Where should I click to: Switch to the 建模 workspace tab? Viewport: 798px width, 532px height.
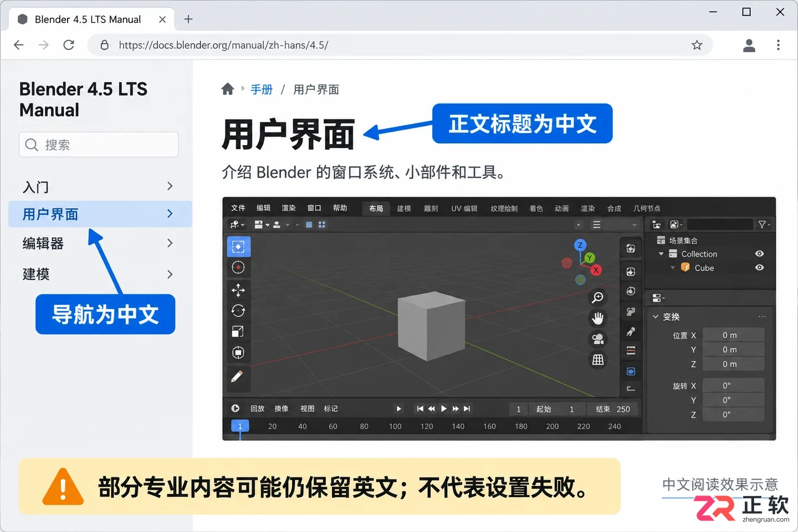pos(404,208)
